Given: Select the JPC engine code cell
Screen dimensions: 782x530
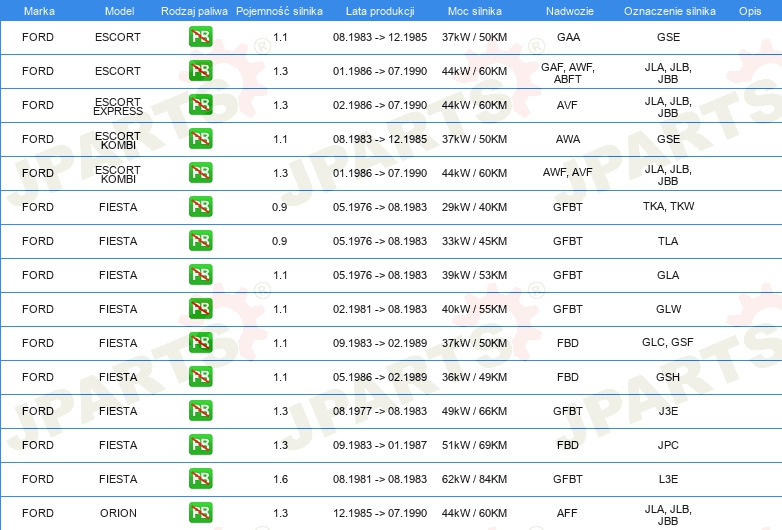Looking at the screenshot, I should click(x=668, y=445).
